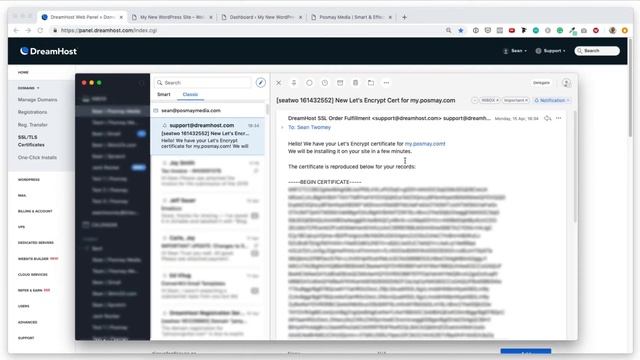Image resolution: width=640 pixels, height=360 pixels.
Task: Click the color picker eyedropper extension
Action: (x=573, y=30)
